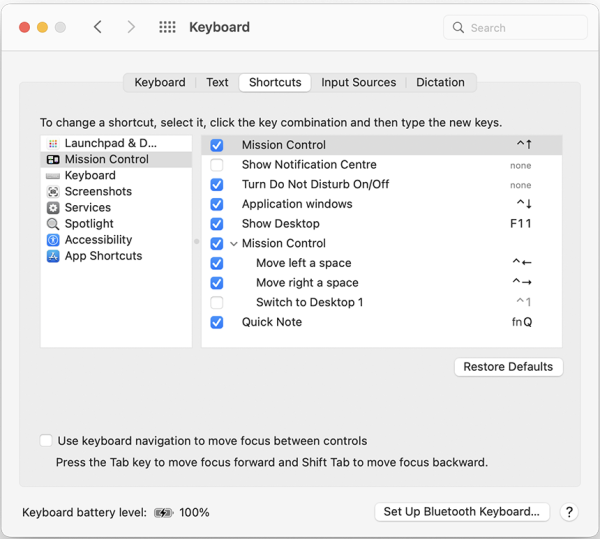
Task: Select the Services category label
Action: [x=88, y=207]
